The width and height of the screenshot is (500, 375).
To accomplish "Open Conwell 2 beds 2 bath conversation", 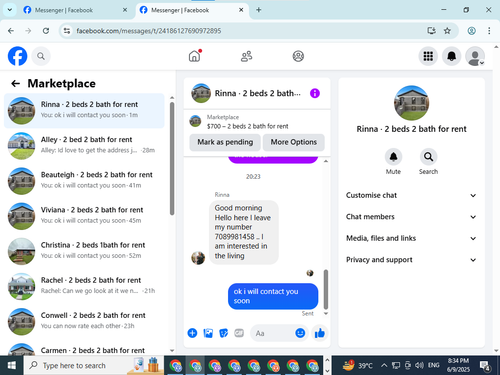I will pyautogui.click(x=84, y=322).
